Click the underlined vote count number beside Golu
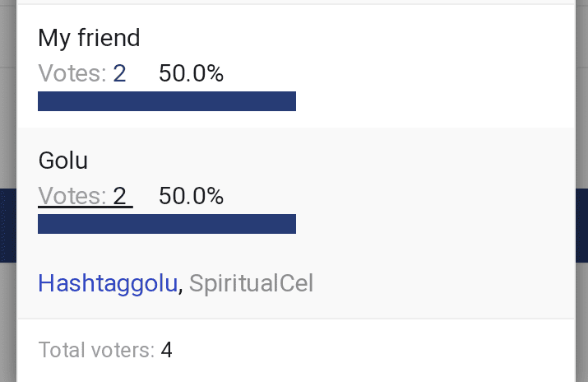Viewport: 588px width, 382px height. click(120, 196)
